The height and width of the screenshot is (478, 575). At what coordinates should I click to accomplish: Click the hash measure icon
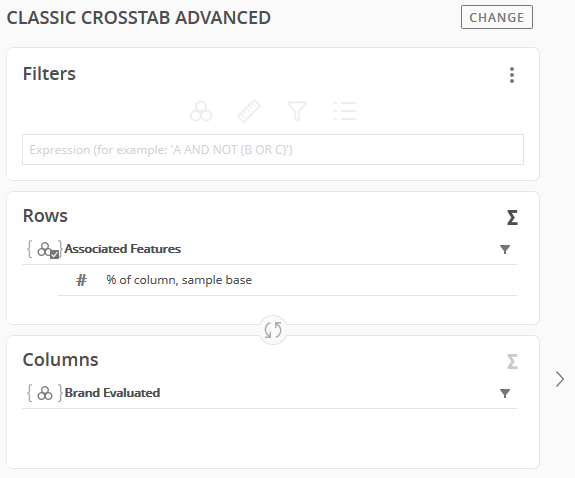coord(81,280)
